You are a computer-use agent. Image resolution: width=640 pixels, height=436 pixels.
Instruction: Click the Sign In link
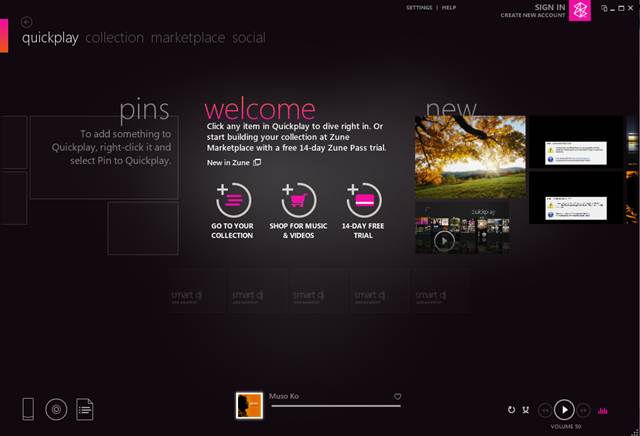pos(550,7)
